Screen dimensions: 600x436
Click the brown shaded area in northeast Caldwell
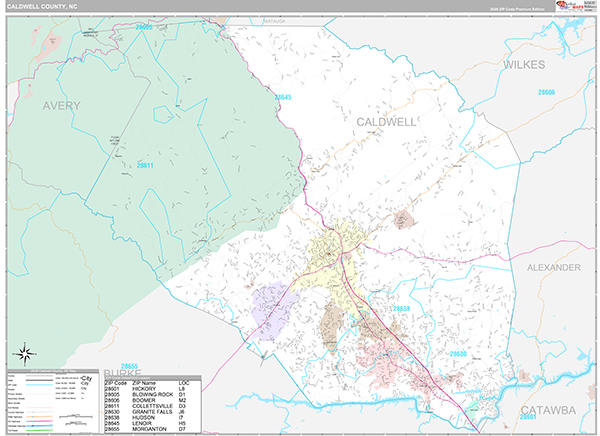click(x=403, y=219)
